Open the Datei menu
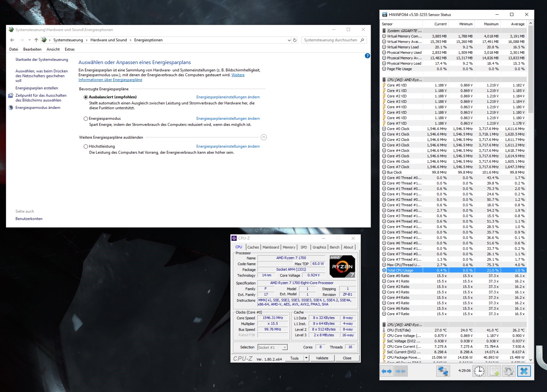The height and width of the screenshot is (392, 547). tap(14, 49)
